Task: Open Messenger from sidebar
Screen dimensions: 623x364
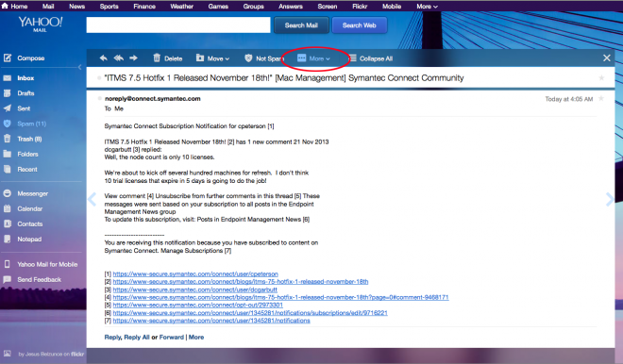Action: point(33,193)
